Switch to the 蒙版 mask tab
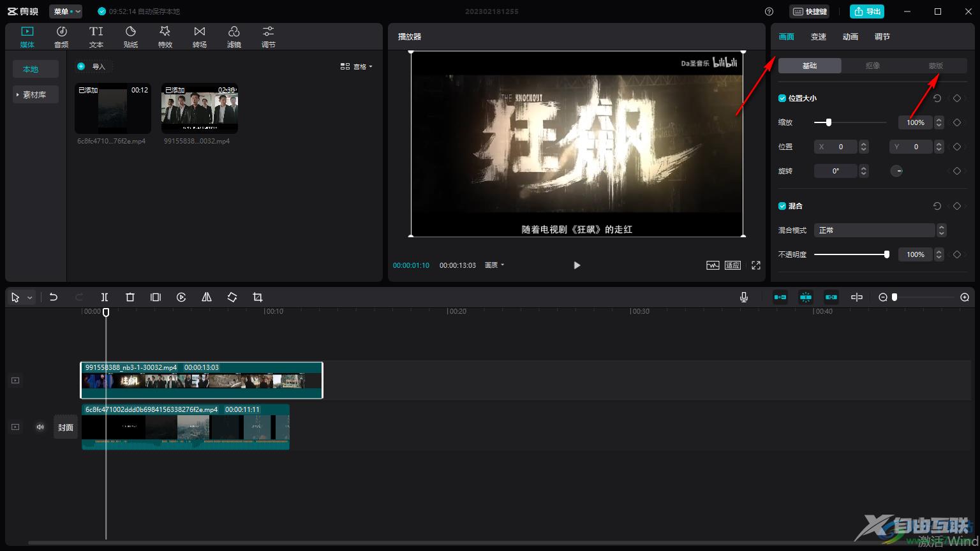This screenshot has height=551, width=980. (x=936, y=66)
